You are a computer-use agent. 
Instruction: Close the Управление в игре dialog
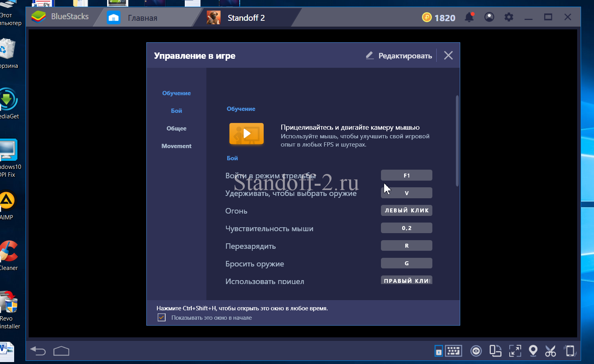coord(448,55)
